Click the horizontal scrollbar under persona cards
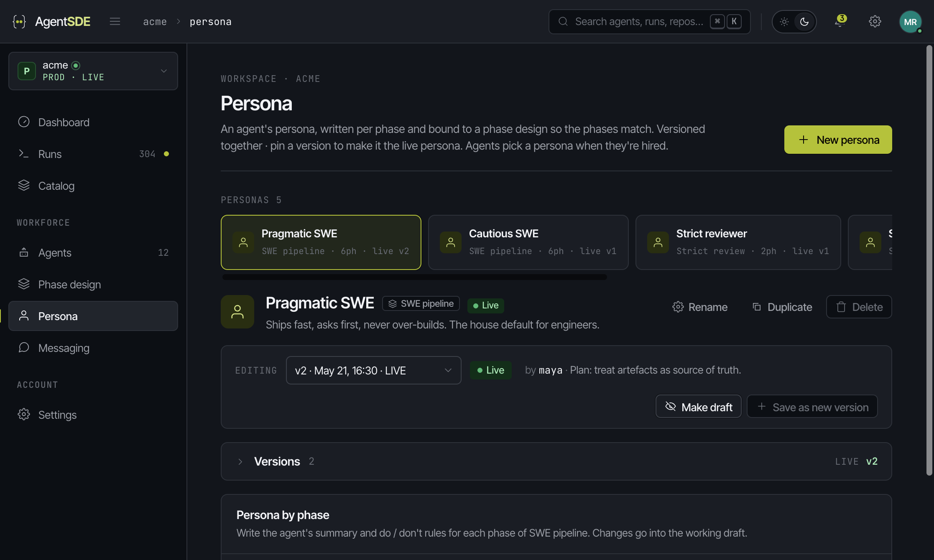The image size is (934, 560). tap(414, 277)
